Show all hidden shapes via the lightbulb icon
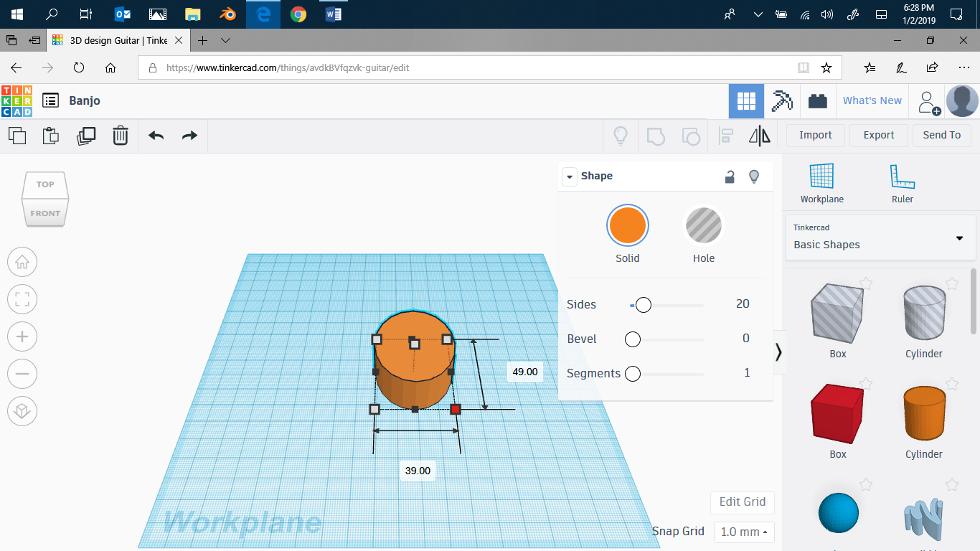The image size is (980, 551). 621,135
